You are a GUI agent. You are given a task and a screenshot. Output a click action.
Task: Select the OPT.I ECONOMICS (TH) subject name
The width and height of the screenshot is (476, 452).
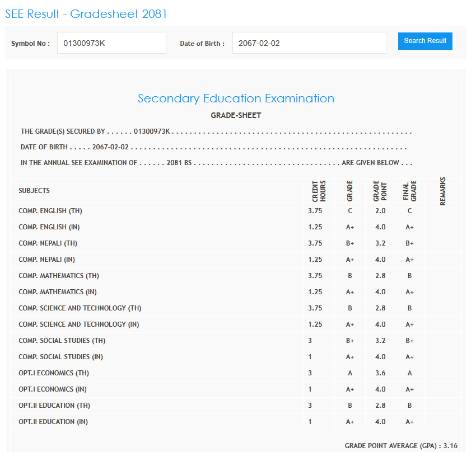54,373
